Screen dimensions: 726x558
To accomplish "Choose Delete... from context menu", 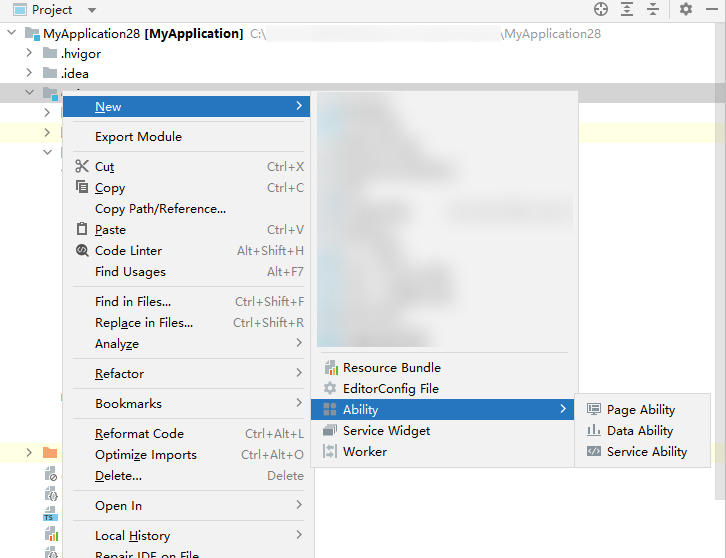I will pyautogui.click(x=188, y=476).
